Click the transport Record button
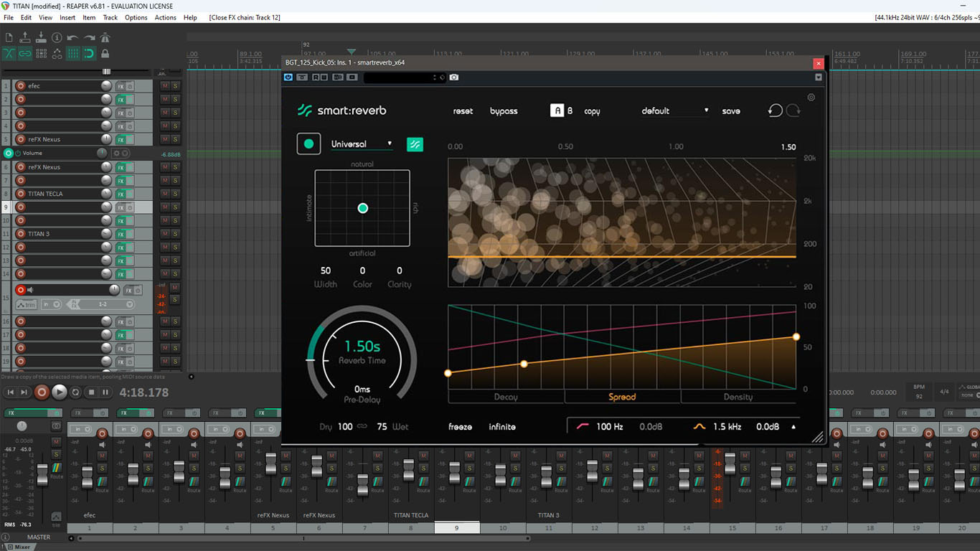This screenshot has width=980, height=551. pos(42,392)
